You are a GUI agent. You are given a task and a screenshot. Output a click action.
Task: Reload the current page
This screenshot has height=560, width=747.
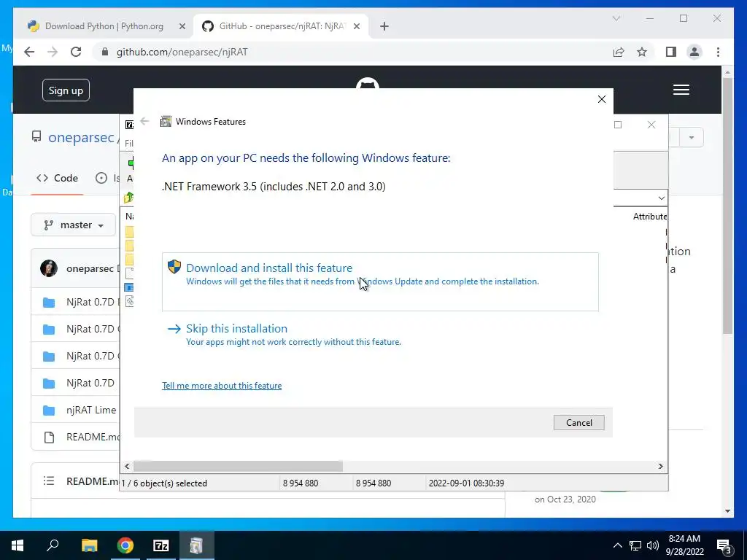click(x=76, y=52)
